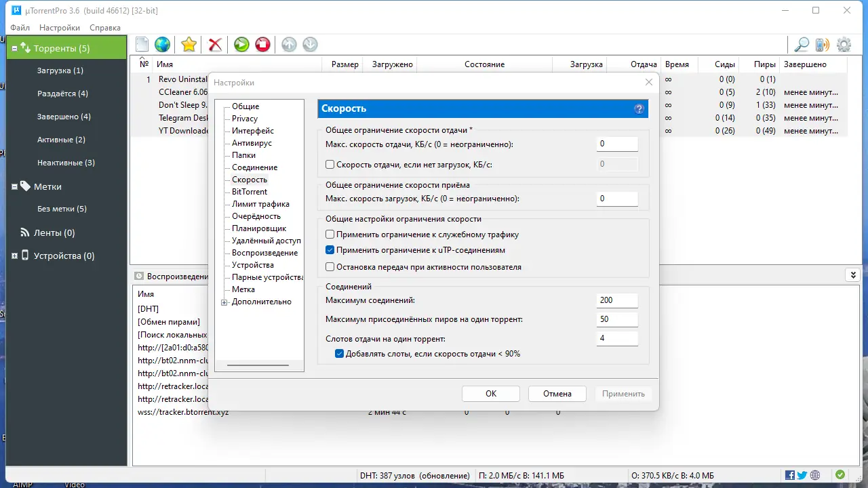The image size is (868, 488).
Task: Click the red stop torrent icon
Action: coord(262,45)
